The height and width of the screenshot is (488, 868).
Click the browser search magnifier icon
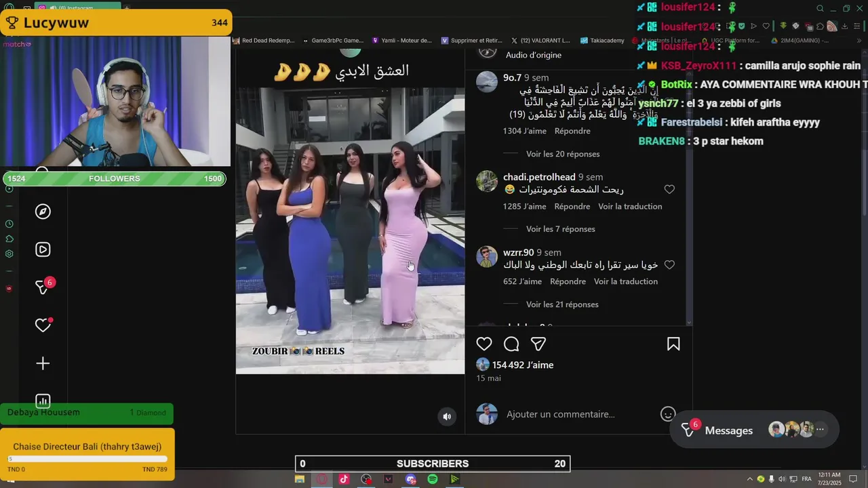820,9
